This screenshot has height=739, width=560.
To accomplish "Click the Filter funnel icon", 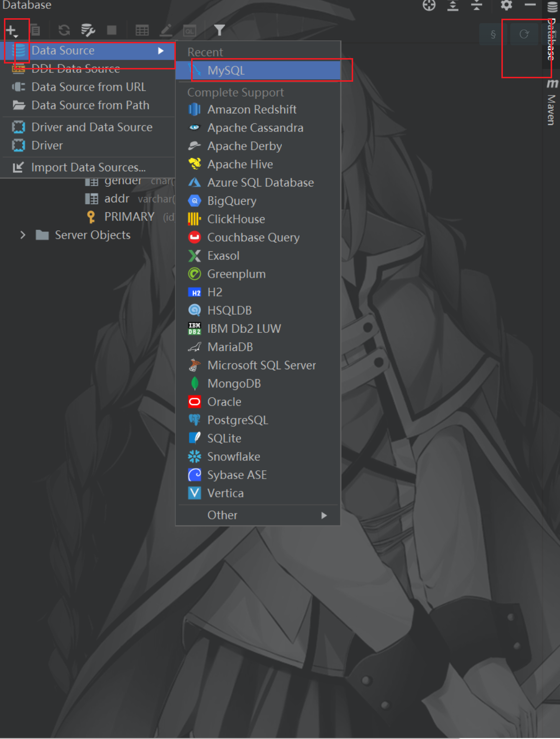I will click(220, 31).
